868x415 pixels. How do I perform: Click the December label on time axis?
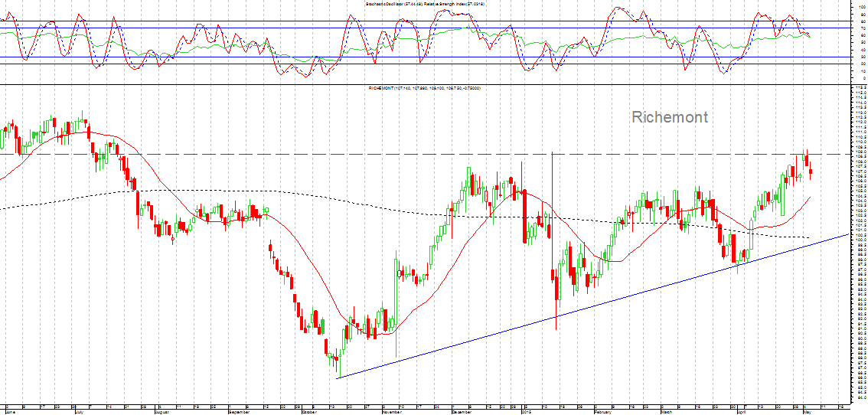(462, 412)
